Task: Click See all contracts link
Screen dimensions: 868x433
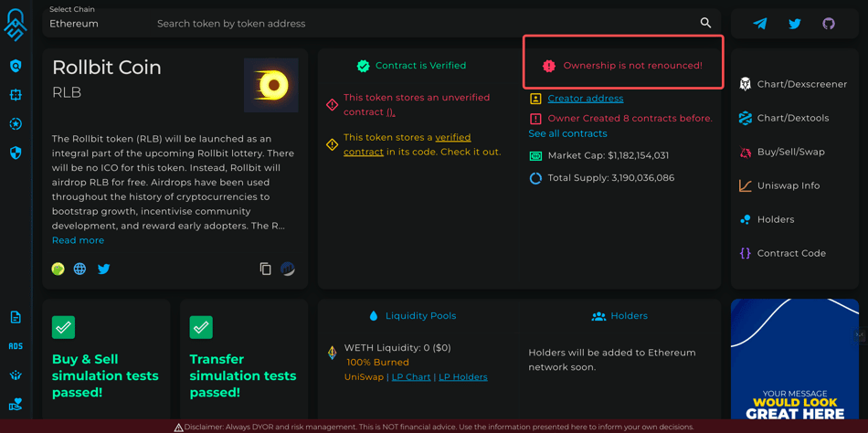Action: [x=567, y=133]
